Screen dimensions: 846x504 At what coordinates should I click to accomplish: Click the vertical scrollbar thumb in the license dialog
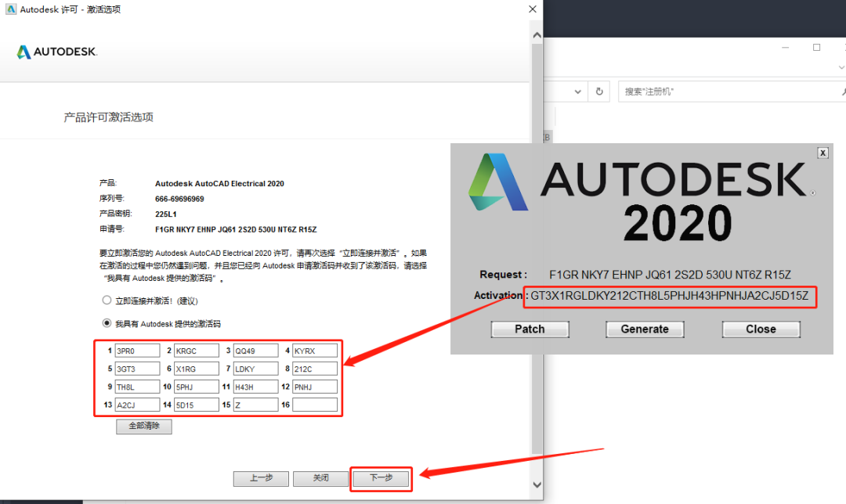point(537,248)
